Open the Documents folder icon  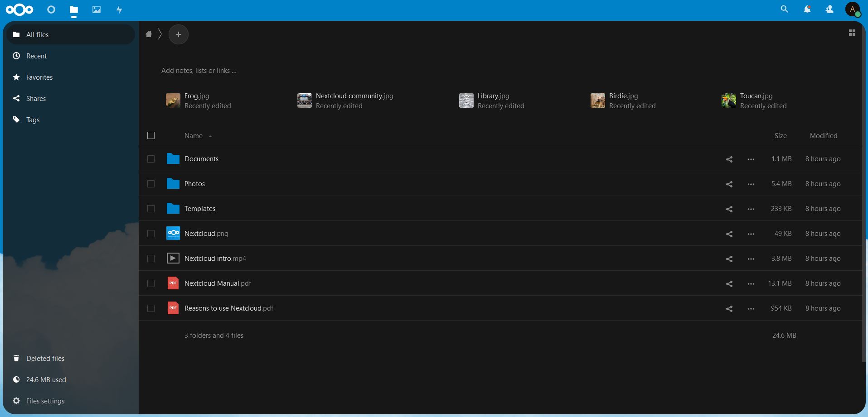[x=173, y=158]
